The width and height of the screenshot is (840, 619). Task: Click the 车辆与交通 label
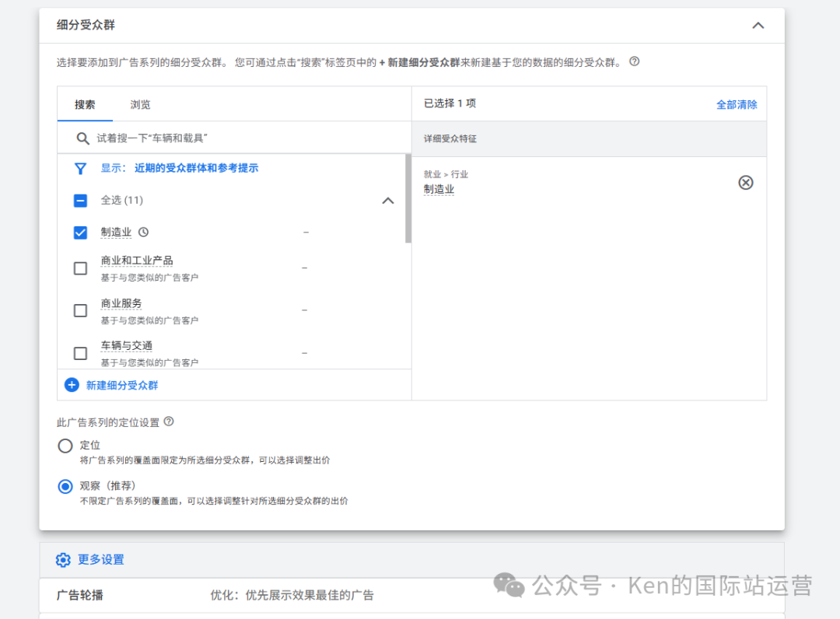127,346
